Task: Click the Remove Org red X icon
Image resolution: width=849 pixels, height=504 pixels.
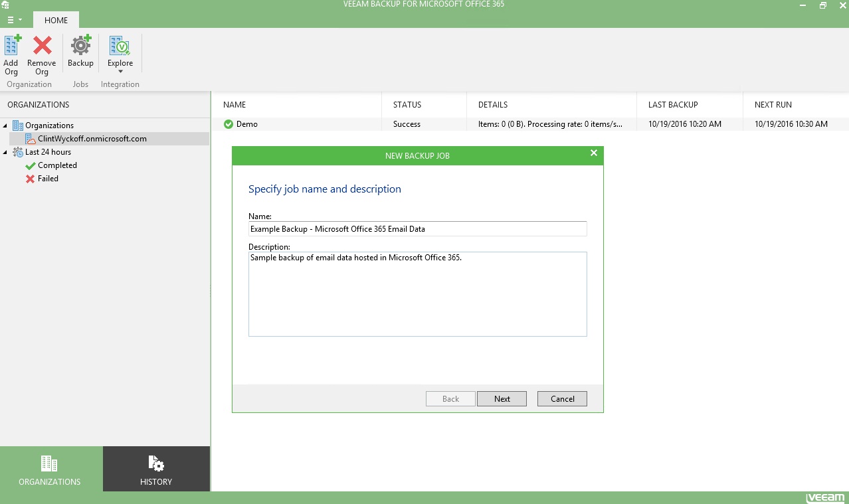Action: coord(42,46)
